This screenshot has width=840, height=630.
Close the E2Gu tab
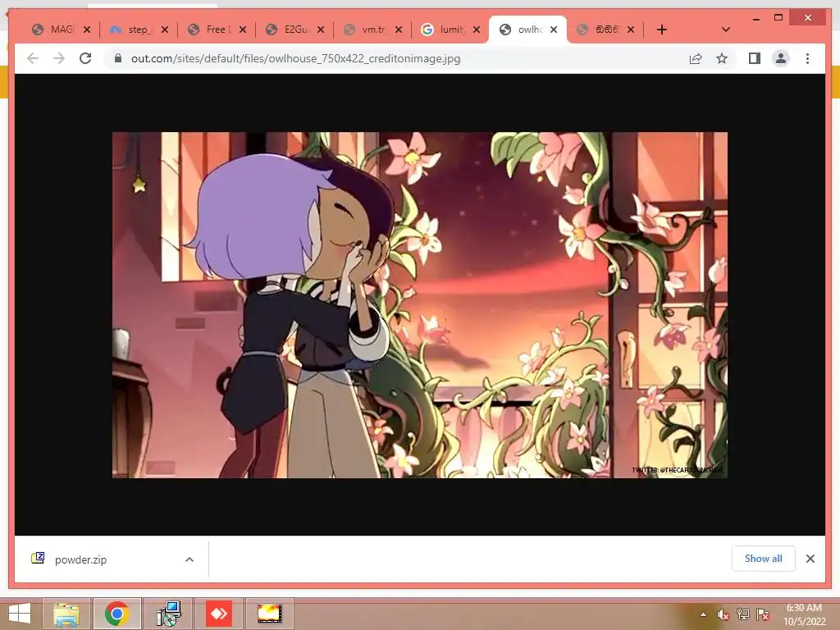point(321,30)
